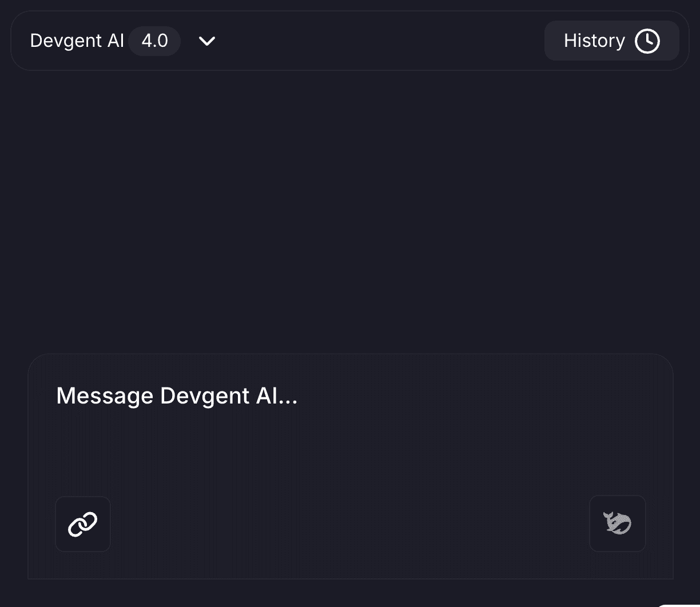Click the chevron next to 4.0
Viewport: 700px width, 607px height.
206,41
